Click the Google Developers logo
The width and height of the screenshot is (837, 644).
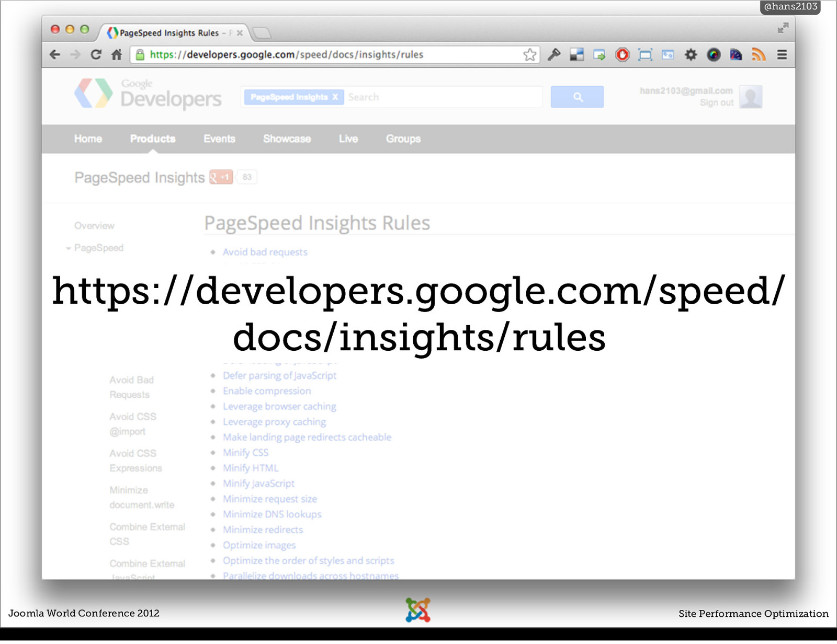pos(148,94)
